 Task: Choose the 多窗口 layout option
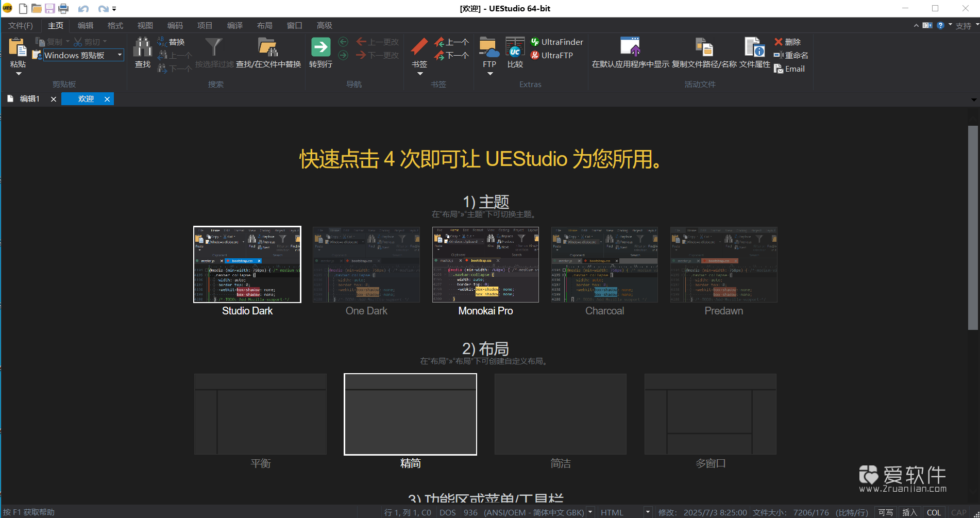tap(711, 414)
